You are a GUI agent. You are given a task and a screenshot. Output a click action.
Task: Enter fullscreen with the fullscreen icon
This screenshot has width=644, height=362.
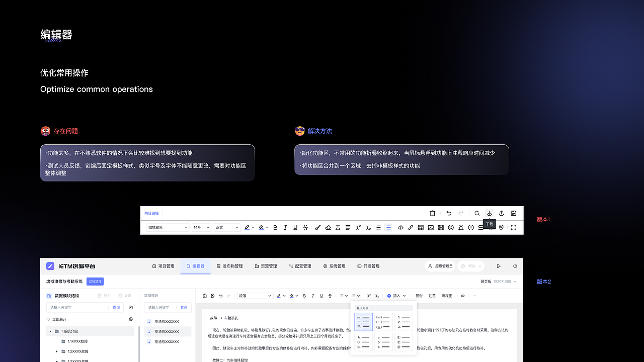tap(514, 227)
